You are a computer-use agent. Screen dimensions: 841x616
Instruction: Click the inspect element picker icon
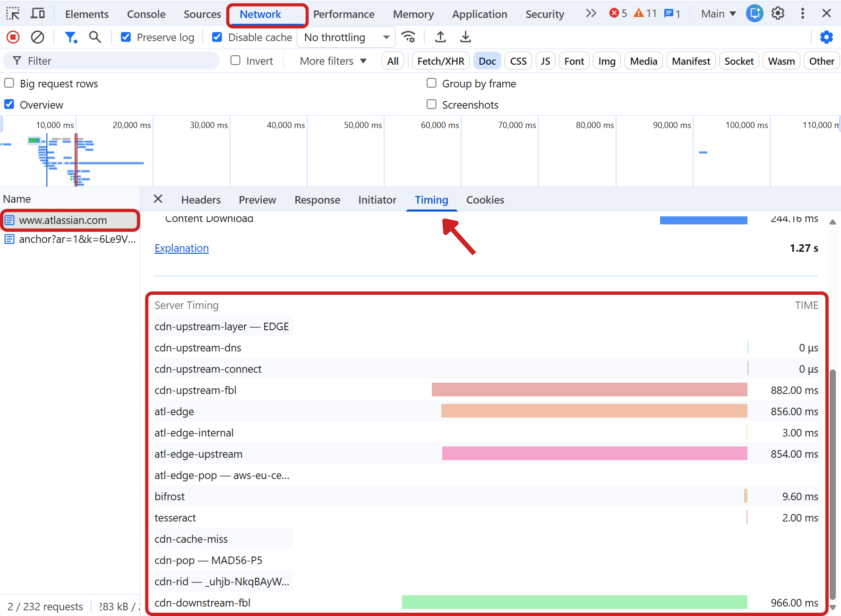[x=13, y=13]
